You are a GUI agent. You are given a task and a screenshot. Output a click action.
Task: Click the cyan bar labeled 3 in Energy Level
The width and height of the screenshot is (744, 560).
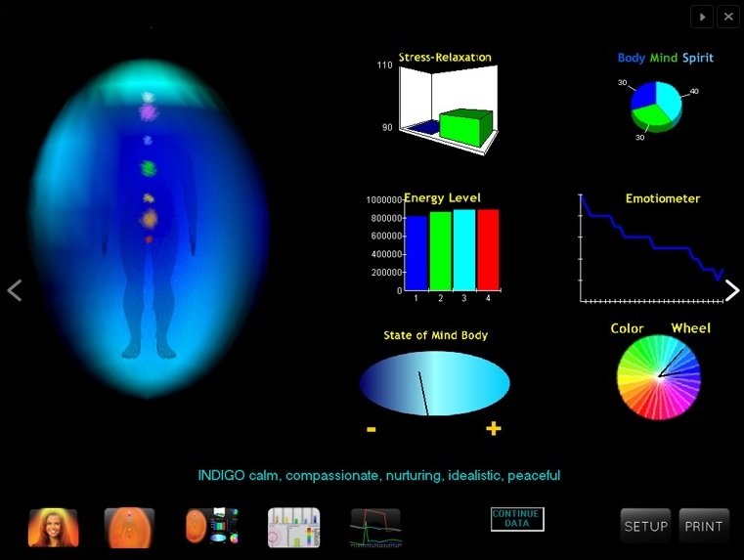(x=464, y=249)
